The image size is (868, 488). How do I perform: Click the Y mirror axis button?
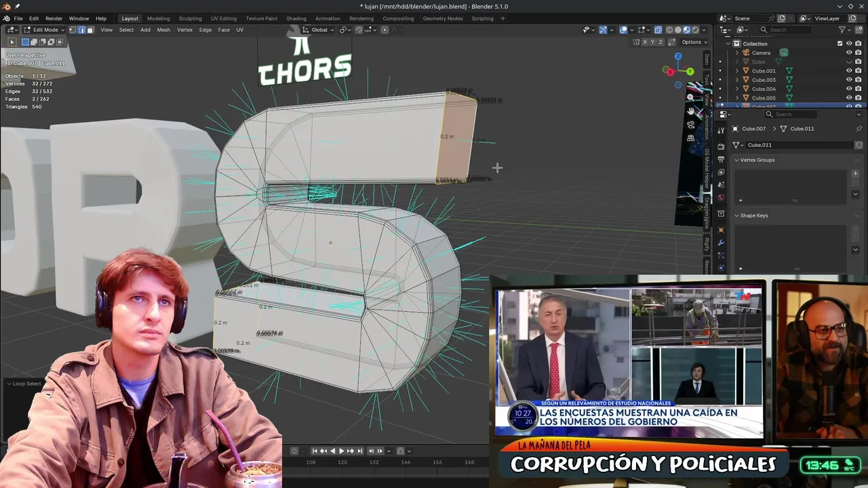(652, 42)
